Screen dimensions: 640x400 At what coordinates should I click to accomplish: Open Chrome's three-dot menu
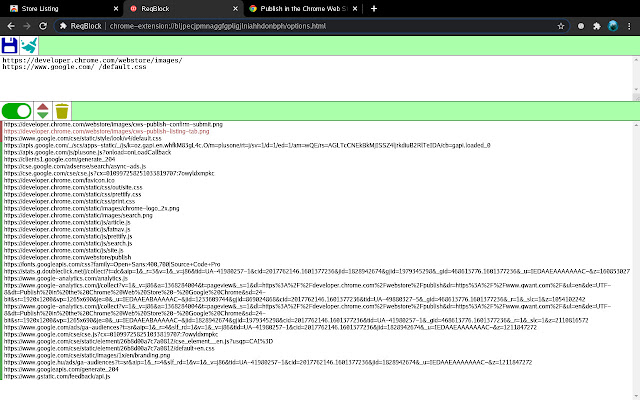point(629,26)
